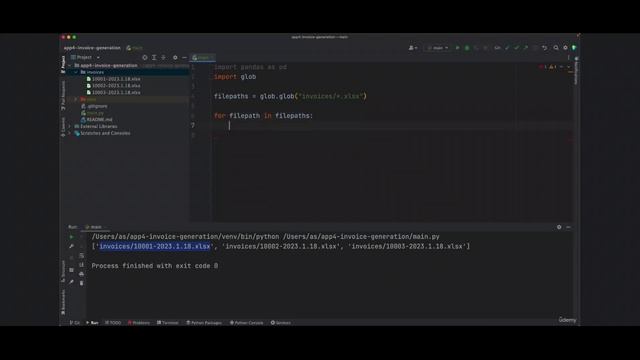This screenshot has height=360, width=640.
Task: Select file 10001-2023.1.18.xlsx in tree
Action: [113, 79]
